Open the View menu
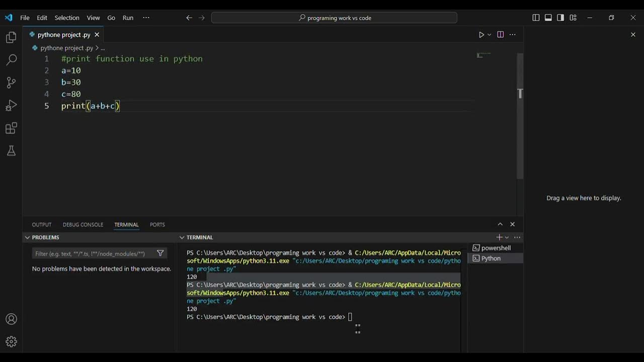Viewport: 644px width, 362px height. 93,18
